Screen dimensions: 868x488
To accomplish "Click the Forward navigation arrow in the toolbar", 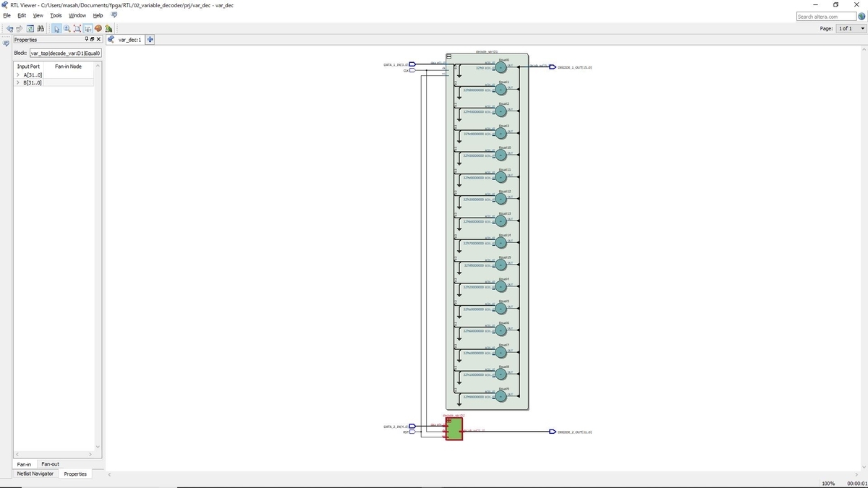I will (x=19, y=28).
